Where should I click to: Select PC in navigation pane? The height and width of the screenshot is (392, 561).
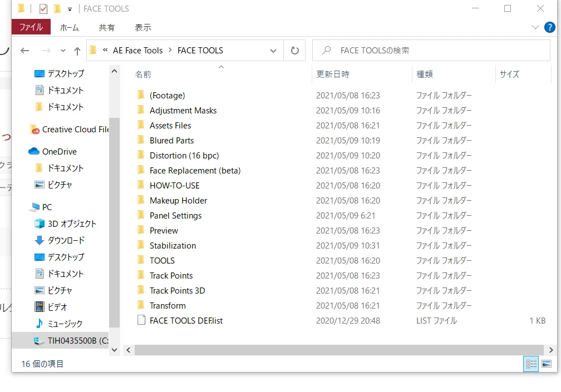[x=42, y=207]
